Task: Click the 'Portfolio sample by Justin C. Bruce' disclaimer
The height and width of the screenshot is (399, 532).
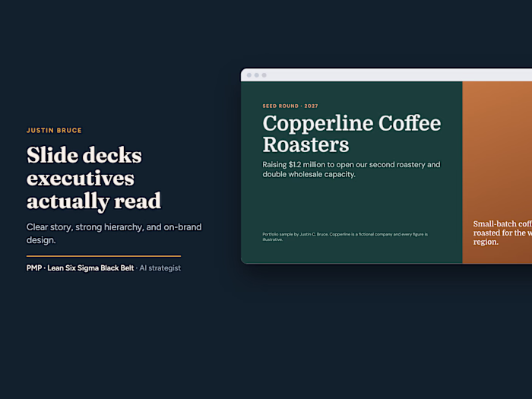Action: click(345, 237)
